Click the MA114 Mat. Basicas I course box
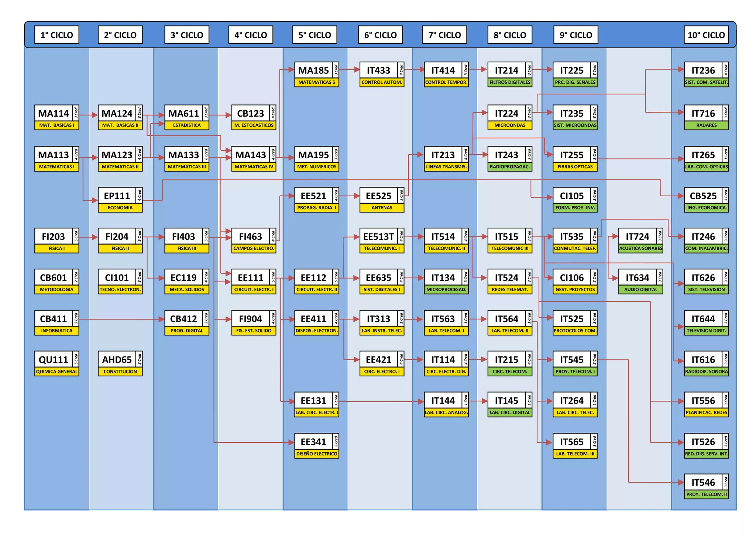This screenshot has width=756, height=535. (56, 117)
